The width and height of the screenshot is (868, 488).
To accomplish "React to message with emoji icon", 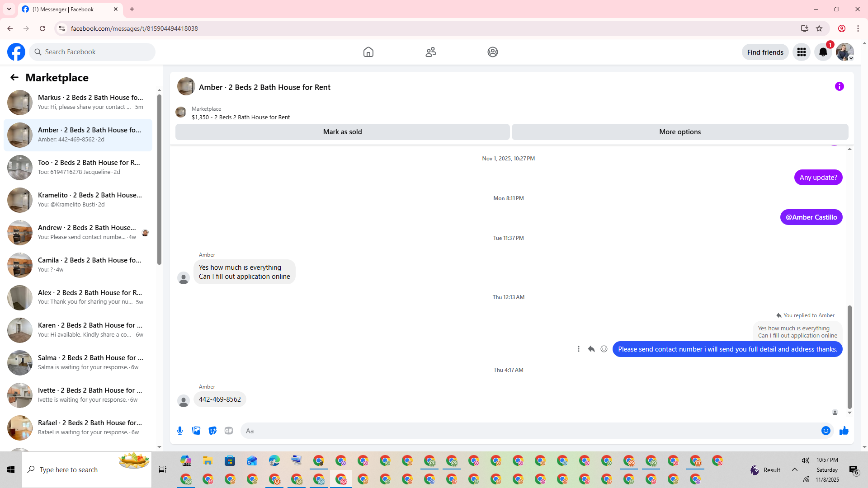I will click(x=604, y=349).
